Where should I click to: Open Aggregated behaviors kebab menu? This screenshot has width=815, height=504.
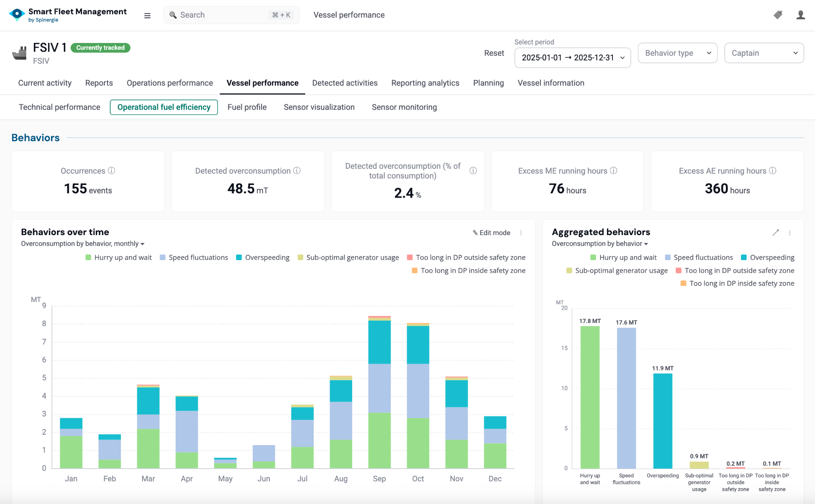pos(790,233)
